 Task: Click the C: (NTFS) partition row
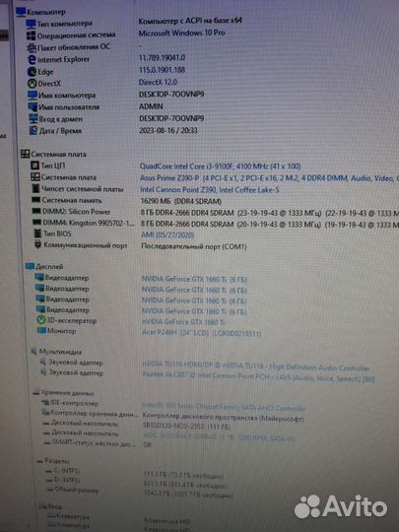[x=67, y=471]
